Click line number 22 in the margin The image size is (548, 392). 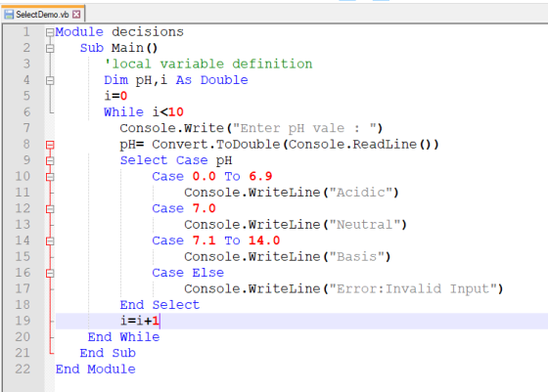tap(23, 370)
